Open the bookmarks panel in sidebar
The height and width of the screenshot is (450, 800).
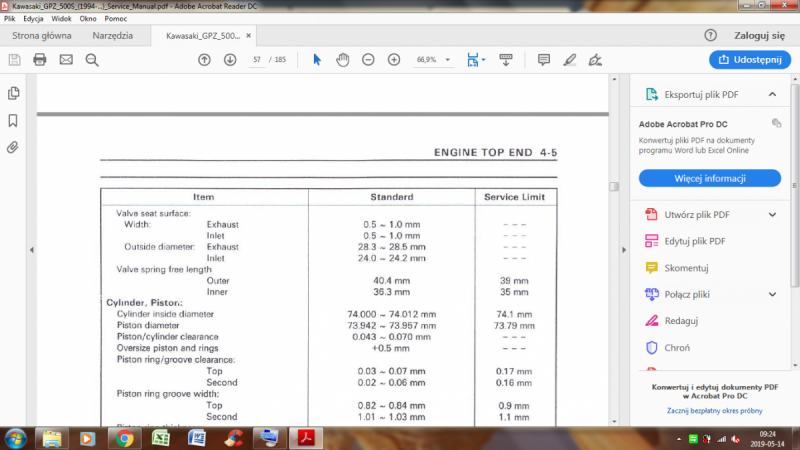(x=13, y=120)
